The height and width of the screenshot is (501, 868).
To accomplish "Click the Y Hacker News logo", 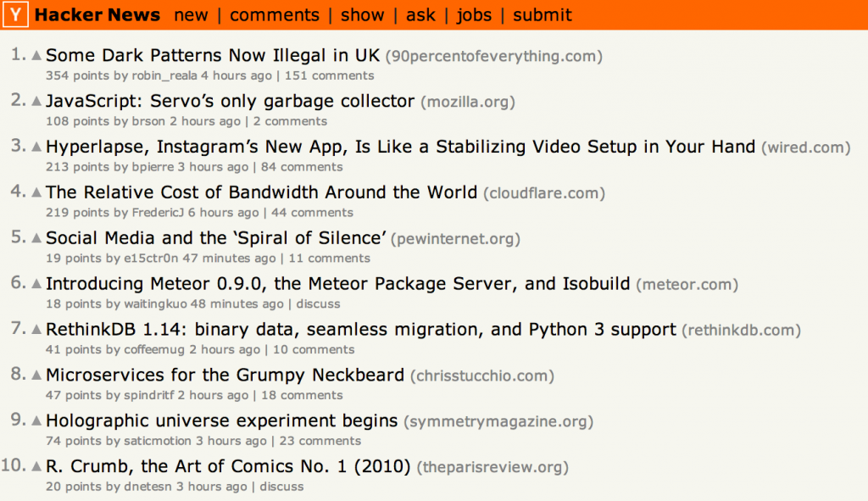I will 14,14.
